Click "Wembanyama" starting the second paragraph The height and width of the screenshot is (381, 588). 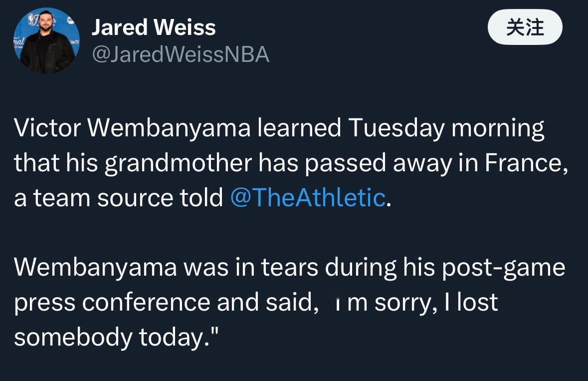click(x=95, y=268)
